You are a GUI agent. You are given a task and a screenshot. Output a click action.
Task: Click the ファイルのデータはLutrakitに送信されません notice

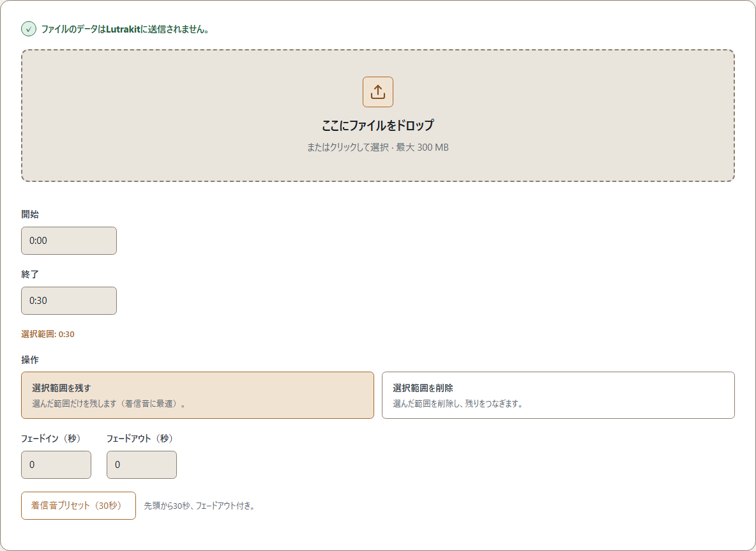point(125,29)
